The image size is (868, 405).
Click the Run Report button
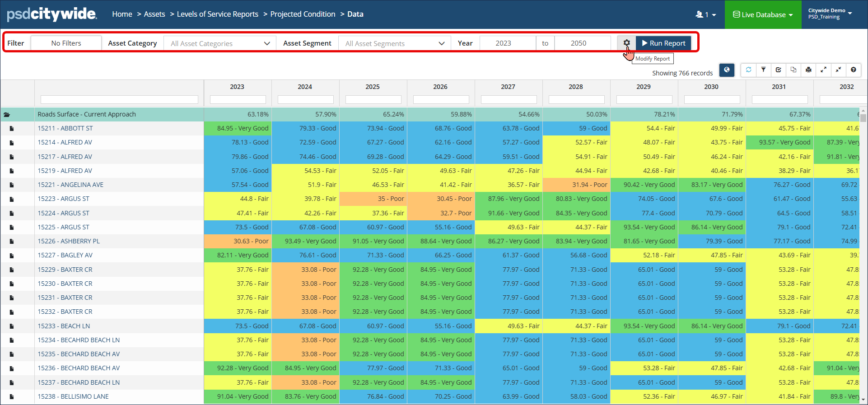(x=663, y=43)
